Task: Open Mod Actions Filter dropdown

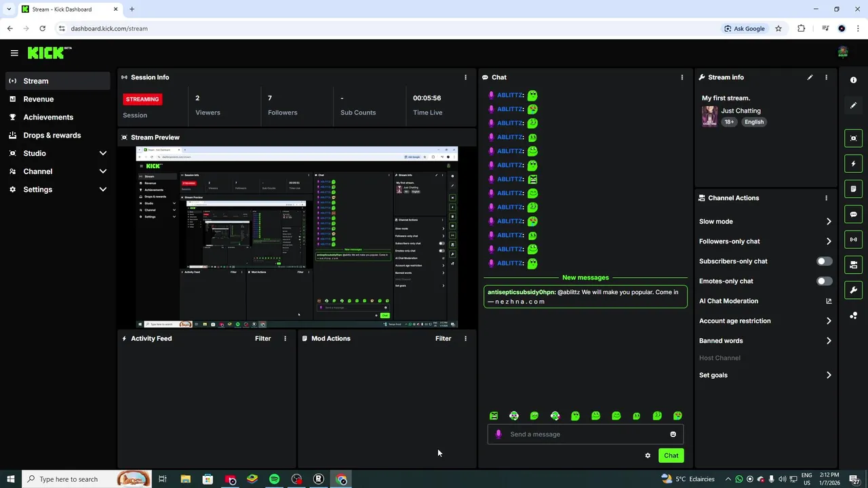Action: 443,338
